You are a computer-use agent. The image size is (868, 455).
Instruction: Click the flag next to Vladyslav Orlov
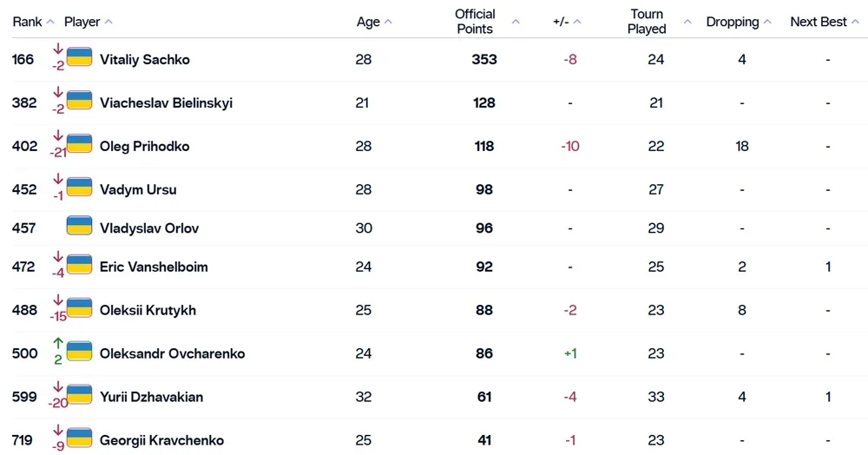[79, 227]
